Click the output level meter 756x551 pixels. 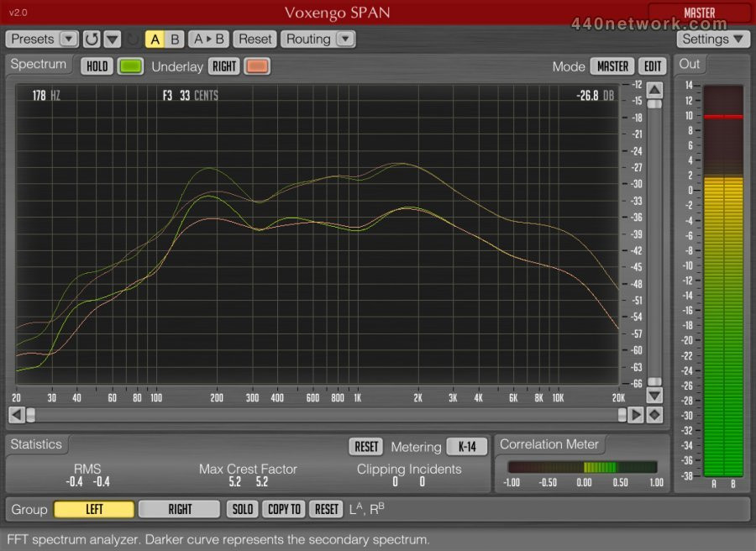[x=723, y=281]
